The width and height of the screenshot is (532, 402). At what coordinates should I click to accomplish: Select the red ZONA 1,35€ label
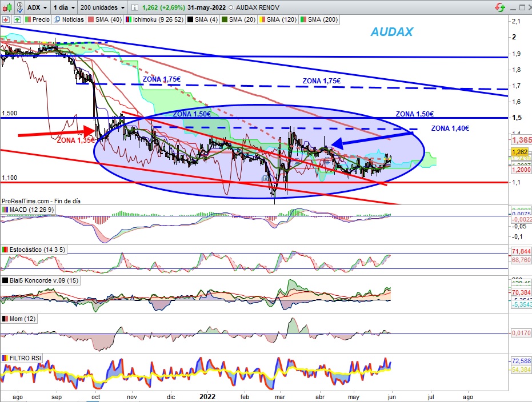pos(75,140)
